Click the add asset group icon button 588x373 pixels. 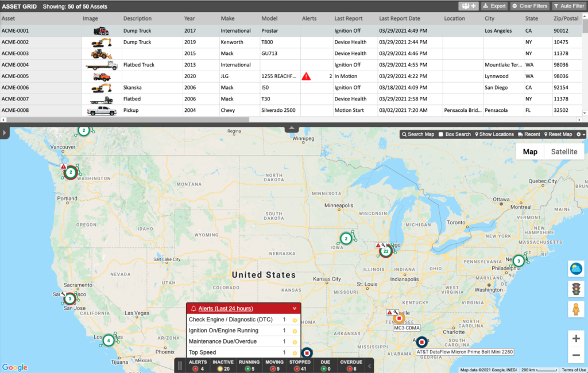pos(469,6)
